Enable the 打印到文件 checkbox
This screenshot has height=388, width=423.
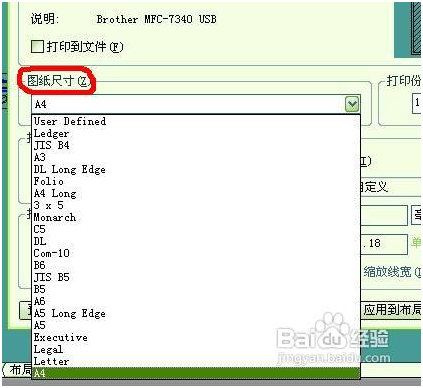[37, 46]
